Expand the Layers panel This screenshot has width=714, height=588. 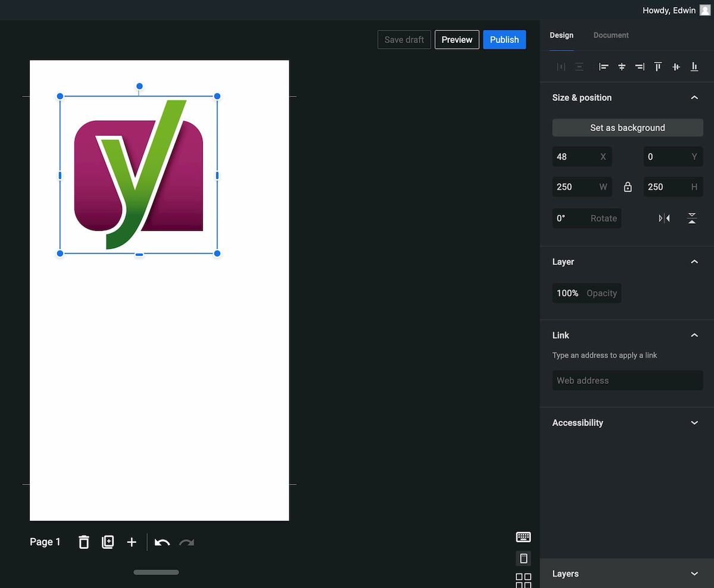694,574
